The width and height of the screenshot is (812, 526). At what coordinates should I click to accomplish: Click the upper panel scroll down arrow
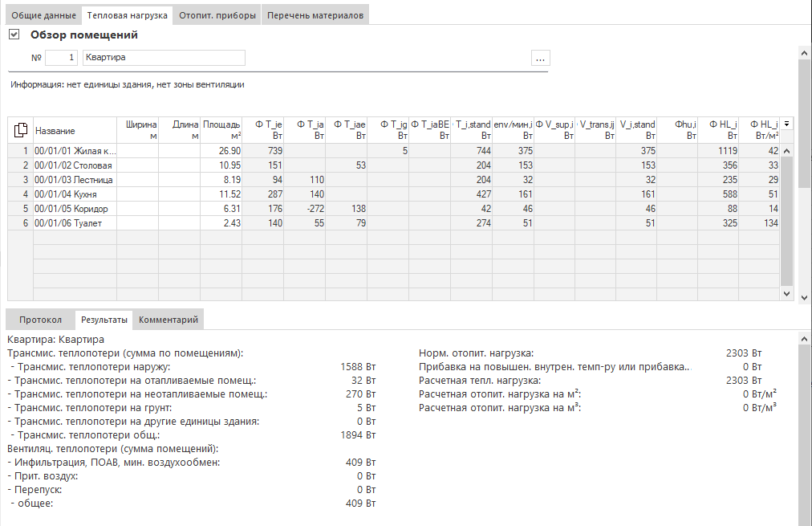pos(804,298)
